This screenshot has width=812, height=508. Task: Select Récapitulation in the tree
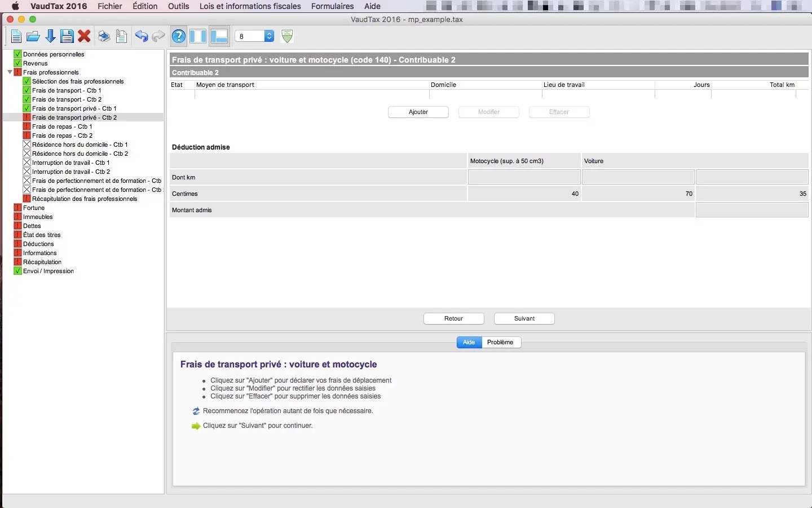(x=42, y=262)
